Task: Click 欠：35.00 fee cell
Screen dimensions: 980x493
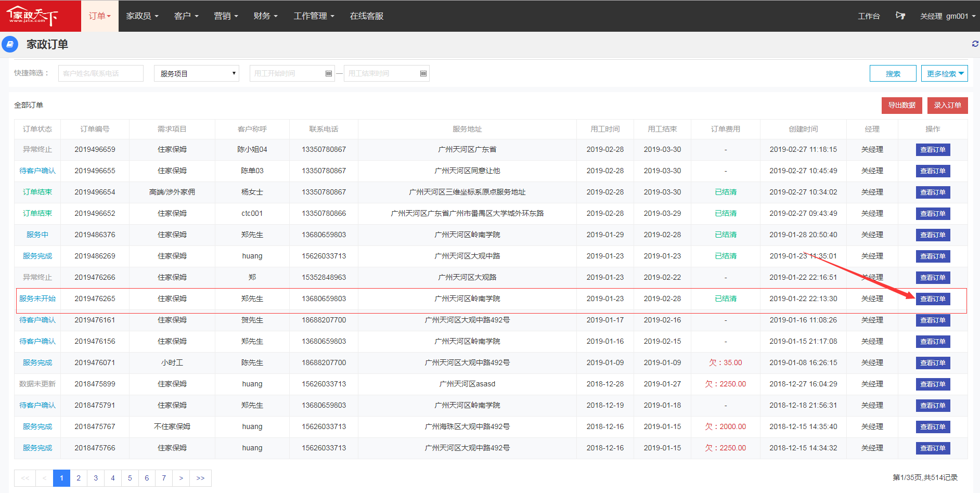Action: tap(726, 362)
